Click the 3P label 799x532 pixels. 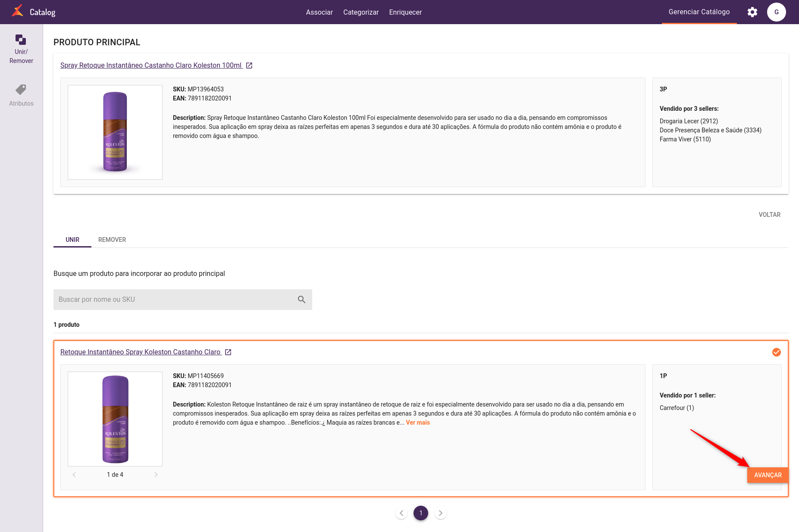coord(663,89)
